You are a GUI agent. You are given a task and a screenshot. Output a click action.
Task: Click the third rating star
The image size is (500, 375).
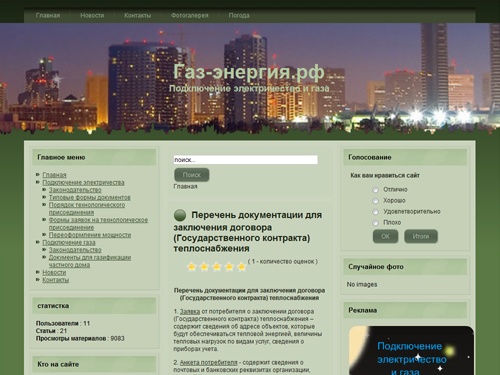point(217,267)
